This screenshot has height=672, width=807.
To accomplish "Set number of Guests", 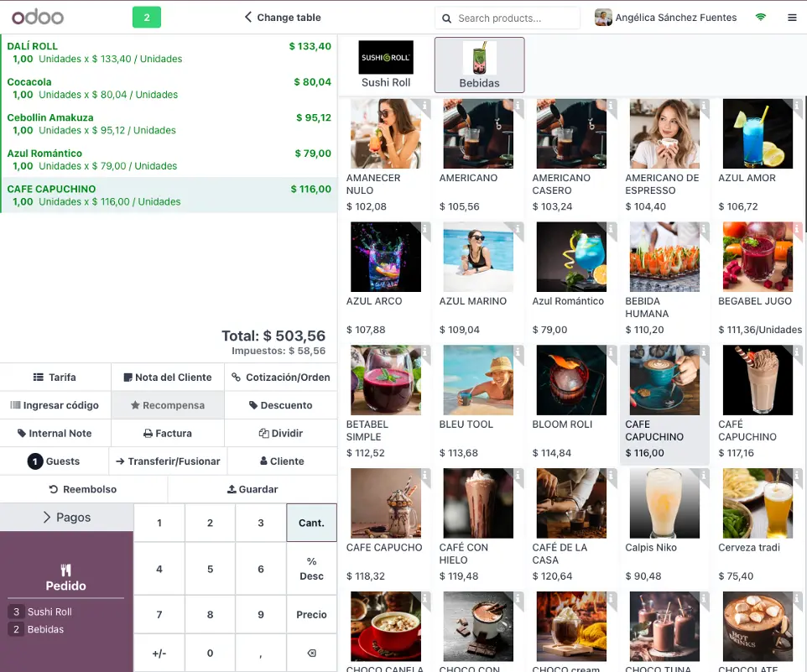I will [54, 461].
